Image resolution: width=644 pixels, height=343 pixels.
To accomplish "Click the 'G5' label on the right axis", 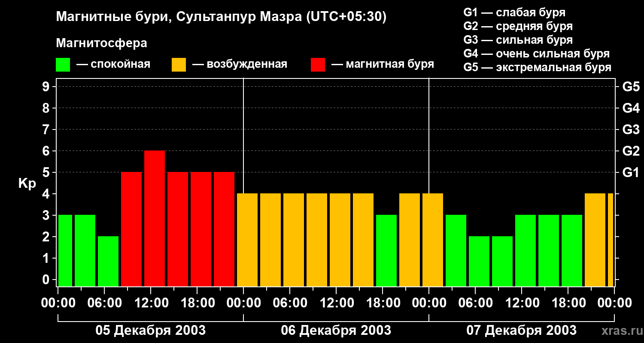I will (x=631, y=87).
